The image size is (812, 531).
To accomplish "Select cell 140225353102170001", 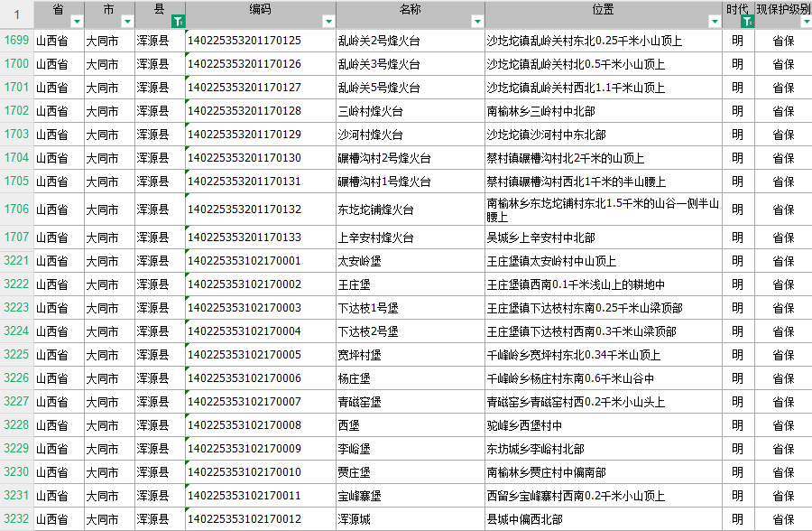I will point(261,261).
